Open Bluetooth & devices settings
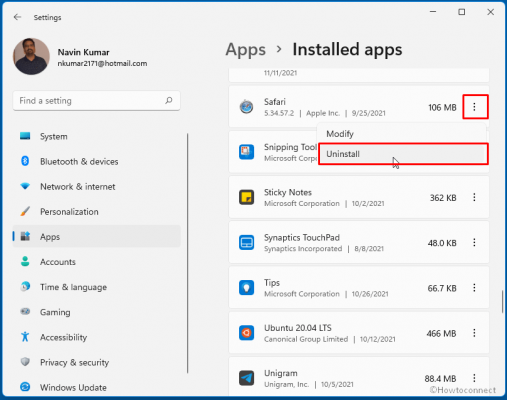Image resolution: width=507 pixels, height=400 pixels. (x=97, y=161)
